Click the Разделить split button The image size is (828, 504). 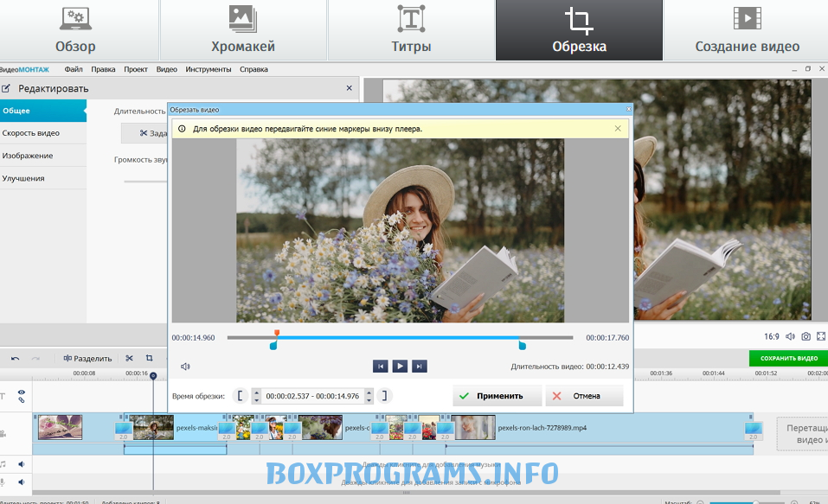87,359
